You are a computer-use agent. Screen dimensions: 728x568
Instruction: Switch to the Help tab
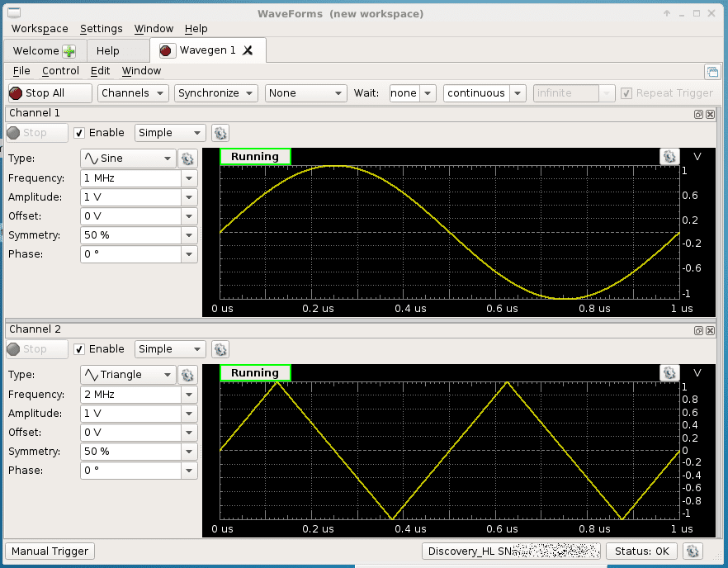108,51
